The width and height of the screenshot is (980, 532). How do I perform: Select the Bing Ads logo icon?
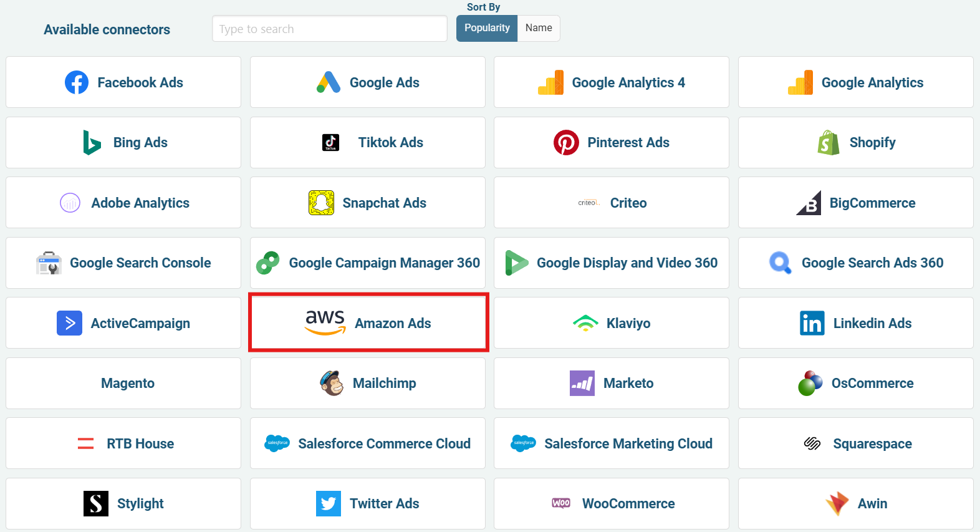(x=92, y=143)
